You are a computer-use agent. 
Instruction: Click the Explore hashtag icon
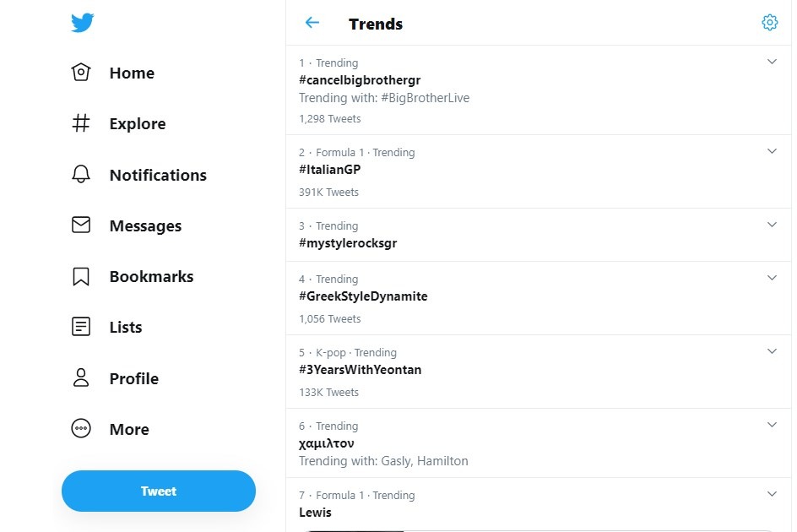[x=81, y=123]
